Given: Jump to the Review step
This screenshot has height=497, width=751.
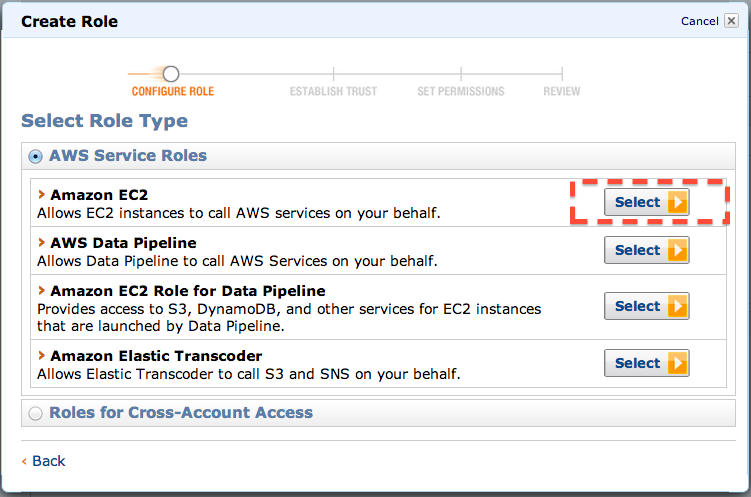Looking at the screenshot, I should pyautogui.click(x=562, y=91).
